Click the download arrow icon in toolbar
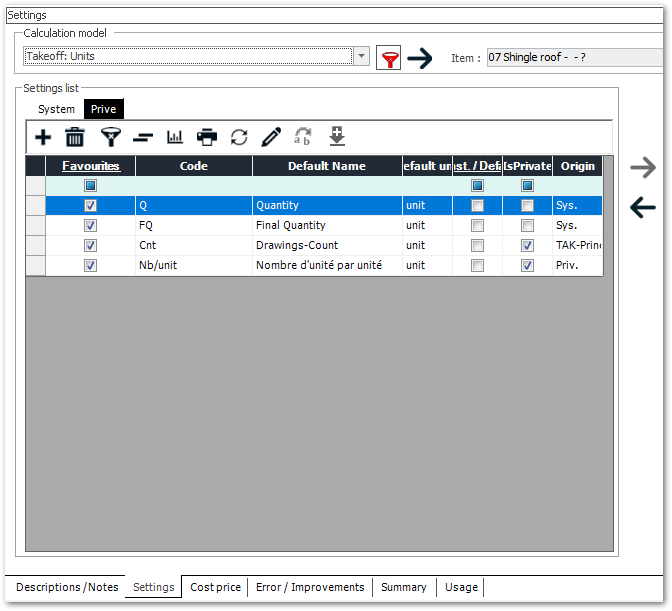The width and height of the screenshot is (672, 611). [336, 136]
